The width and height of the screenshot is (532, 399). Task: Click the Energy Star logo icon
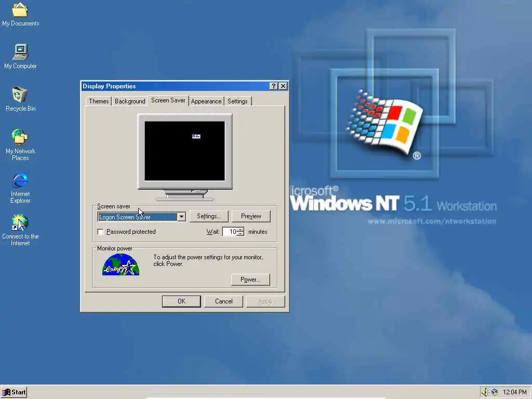[121, 264]
